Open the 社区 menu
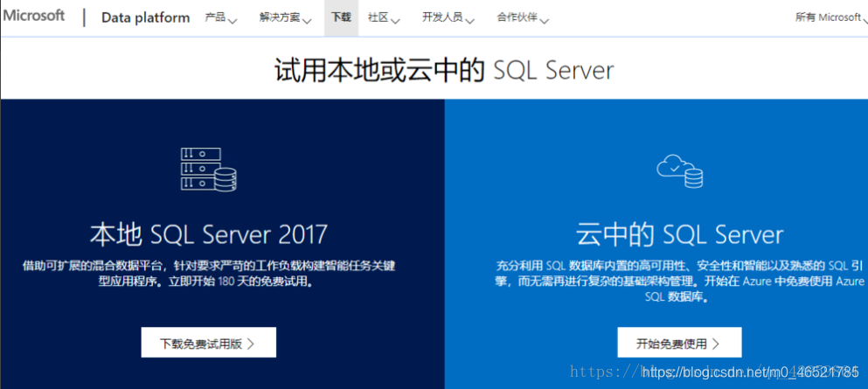This screenshot has height=389, width=868. 378,17
